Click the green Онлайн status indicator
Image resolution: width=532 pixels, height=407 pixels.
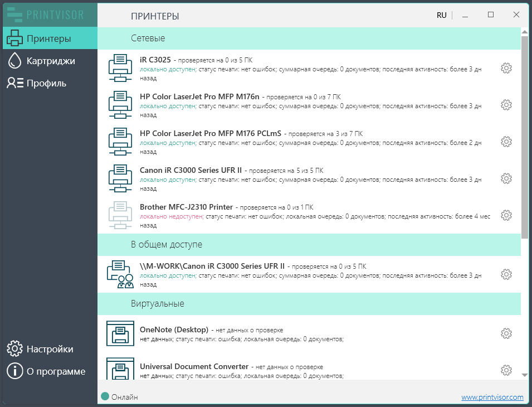pos(105,396)
